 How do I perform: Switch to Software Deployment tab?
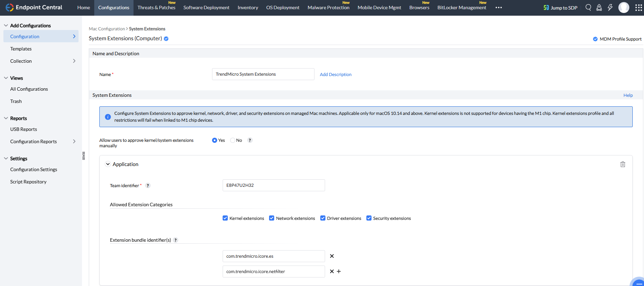click(206, 7)
